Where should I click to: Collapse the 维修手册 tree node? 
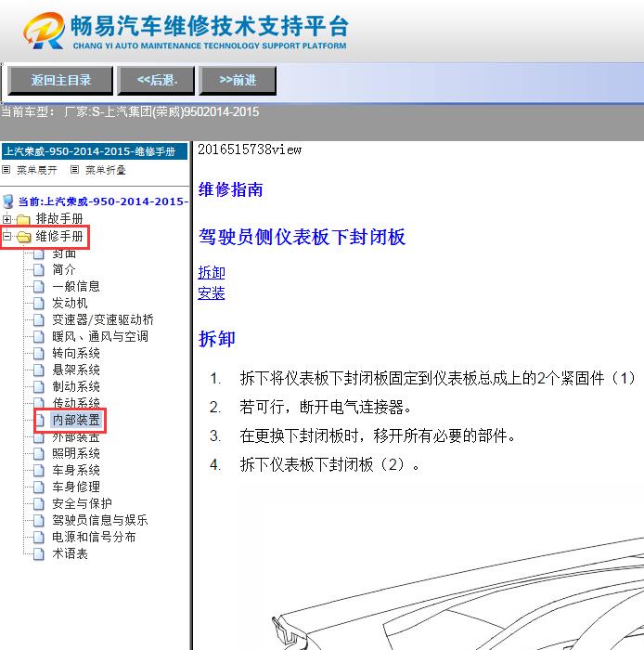(x=6, y=237)
